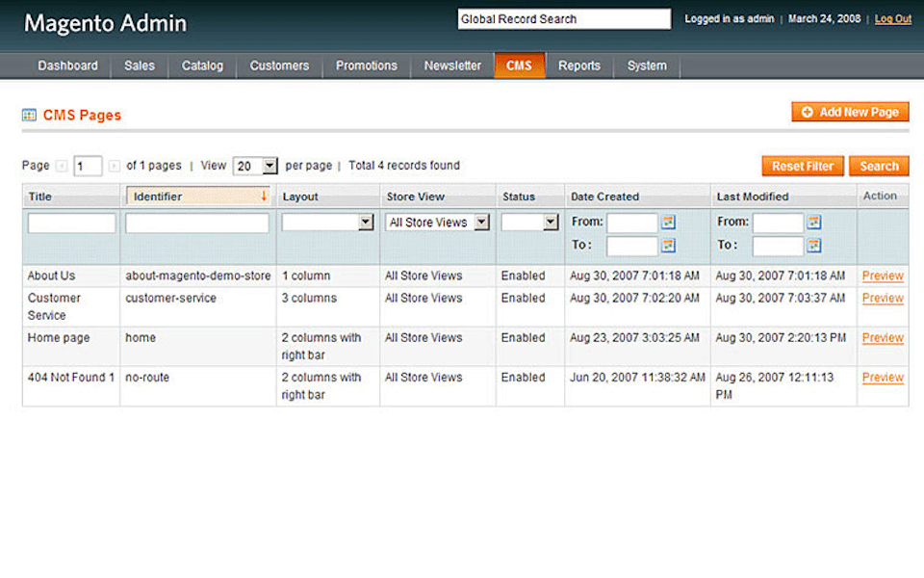Open the Layout filter dropdown
This screenshot has width=924, height=578.
(327, 223)
